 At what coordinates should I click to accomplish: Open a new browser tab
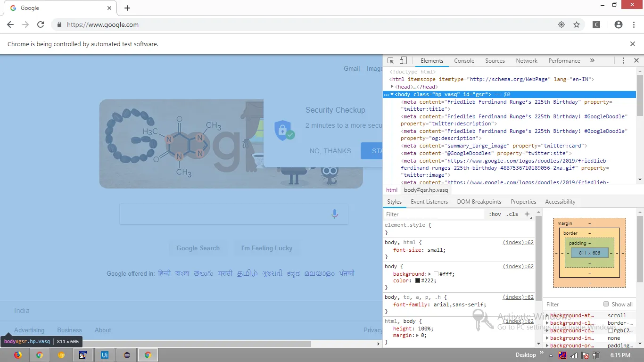point(127,8)
